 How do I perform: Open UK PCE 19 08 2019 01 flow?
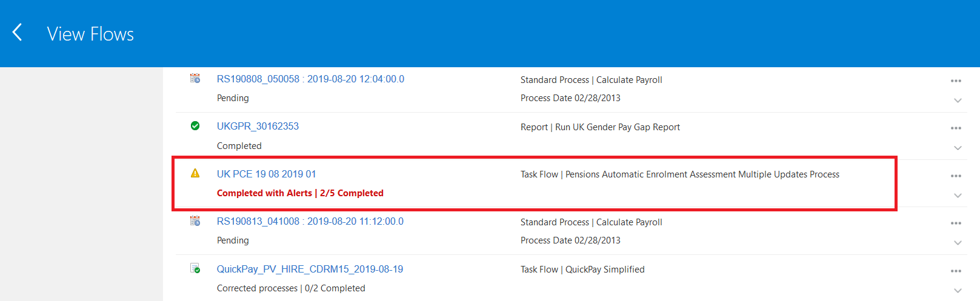click(x=266, y=174)
